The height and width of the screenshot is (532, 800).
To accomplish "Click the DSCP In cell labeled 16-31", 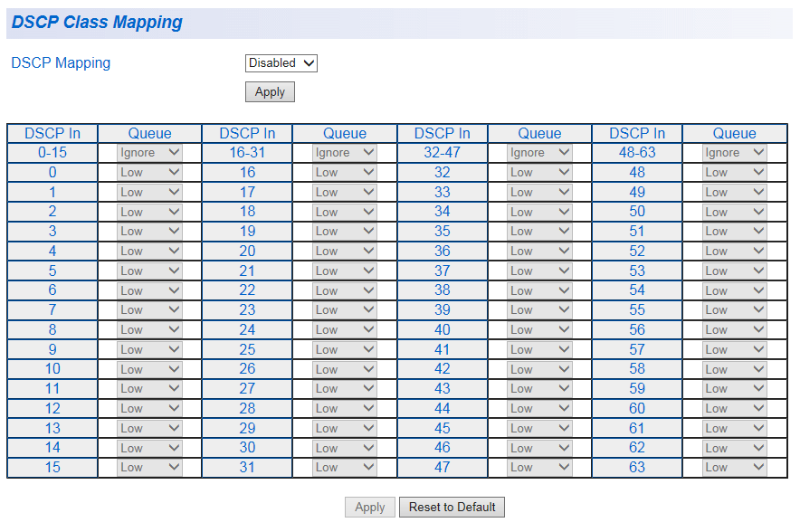I will (x=247, y=153).
